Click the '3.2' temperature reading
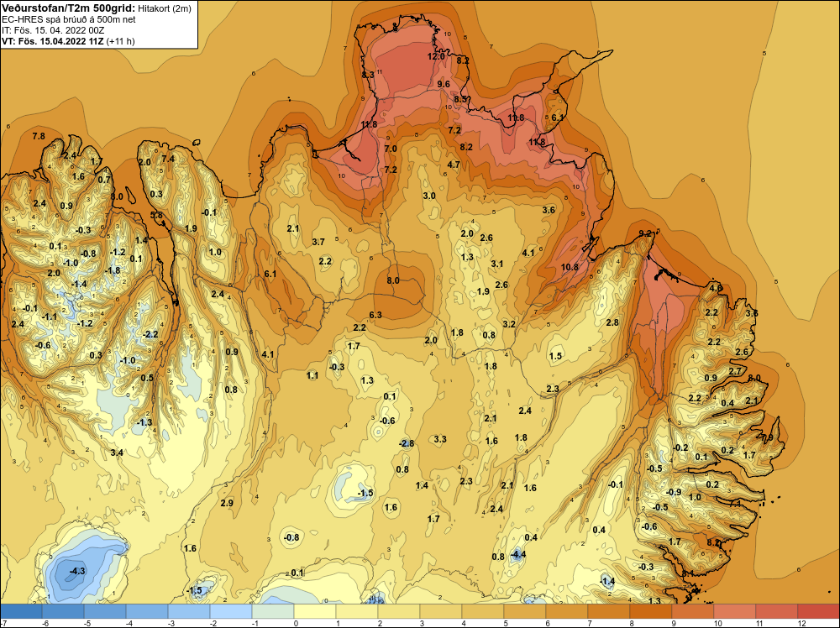The height and width of the screenshot is (628, 840). point(509,324)
